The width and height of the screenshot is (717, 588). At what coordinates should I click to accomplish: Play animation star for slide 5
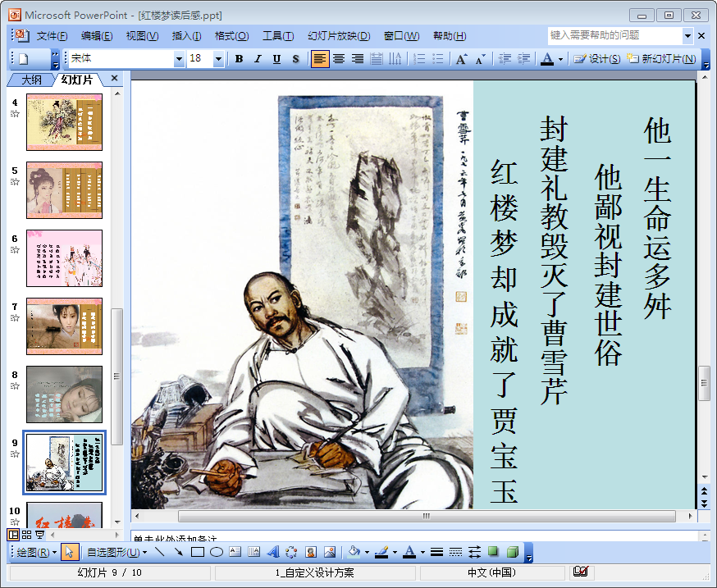[15, 182]
